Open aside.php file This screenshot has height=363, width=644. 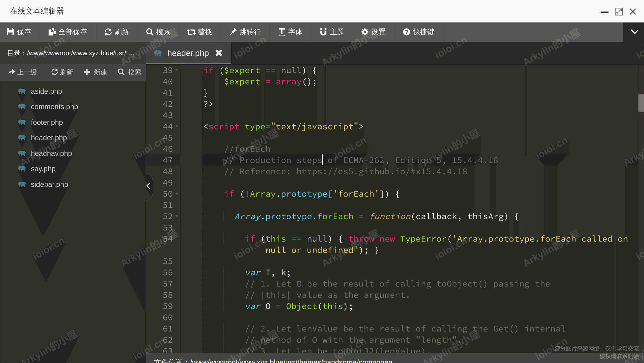point(46,91)
